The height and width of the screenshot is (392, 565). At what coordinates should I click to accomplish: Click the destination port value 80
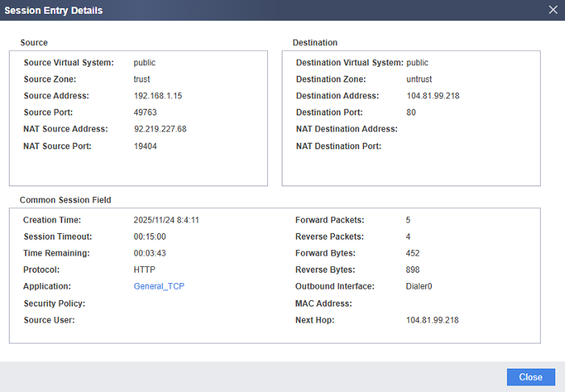pyautogui.click(x=412, y=113)
